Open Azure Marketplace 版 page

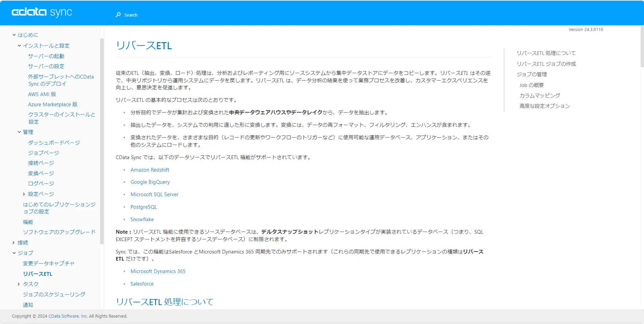click(x=53, y=104)
